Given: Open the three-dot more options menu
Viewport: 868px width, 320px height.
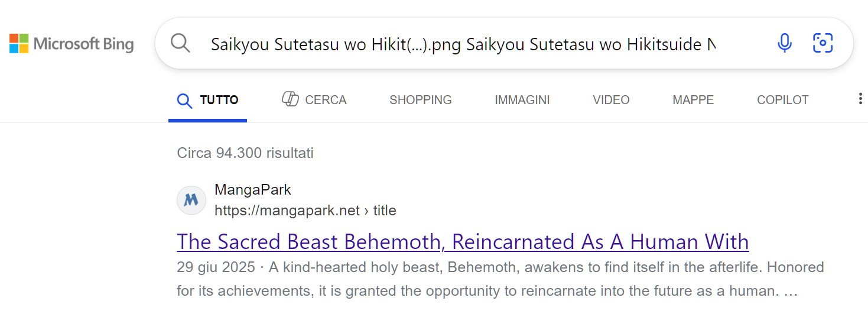Looking at the screenshot, I should (x=860, y=99).
